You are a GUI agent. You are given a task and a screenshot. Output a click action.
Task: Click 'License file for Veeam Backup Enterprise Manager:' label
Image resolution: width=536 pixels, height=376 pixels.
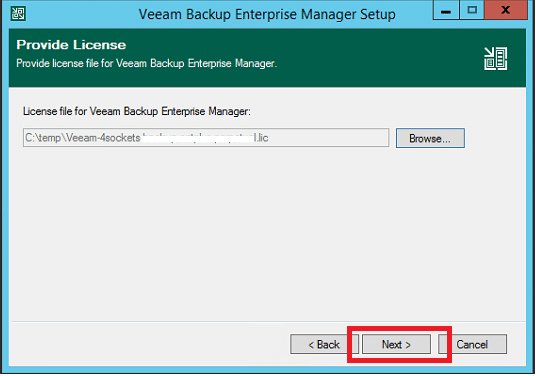(137, 111)
